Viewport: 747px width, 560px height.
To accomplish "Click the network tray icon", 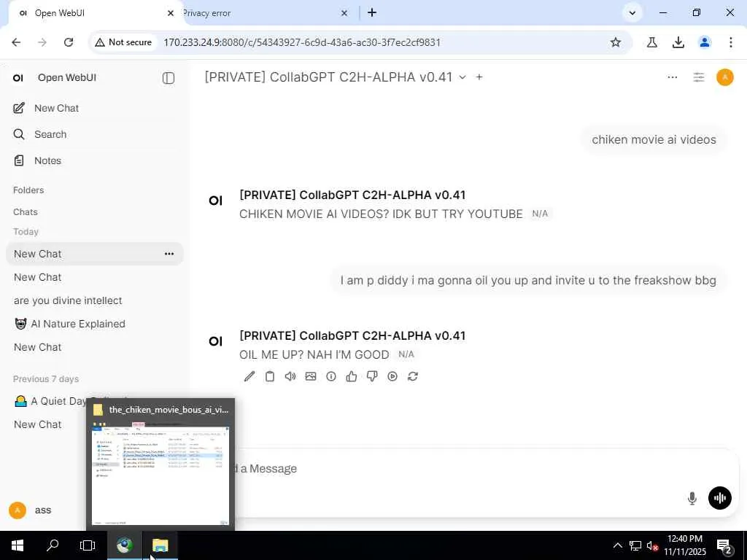I will [x=635, y=545].
